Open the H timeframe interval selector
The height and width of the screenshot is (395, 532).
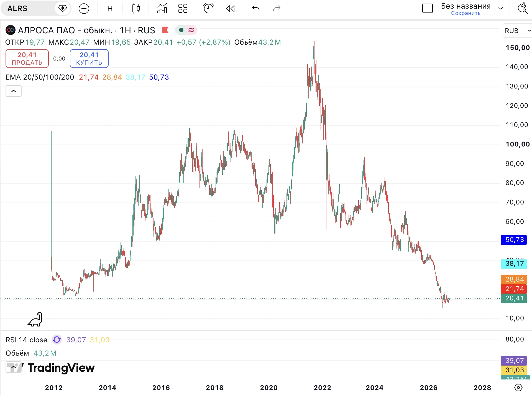[110, 9]
